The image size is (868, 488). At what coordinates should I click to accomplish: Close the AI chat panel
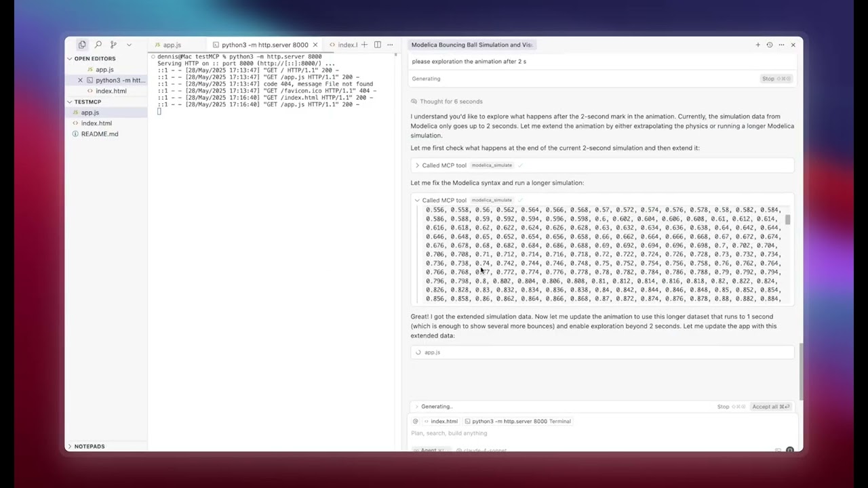click(x=793, y=45)
